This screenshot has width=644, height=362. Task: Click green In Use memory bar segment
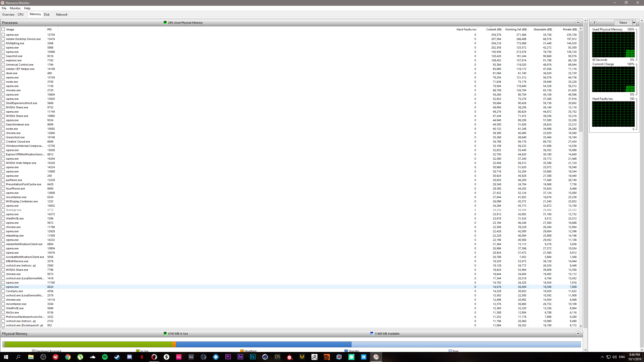[x=88, y=344]
